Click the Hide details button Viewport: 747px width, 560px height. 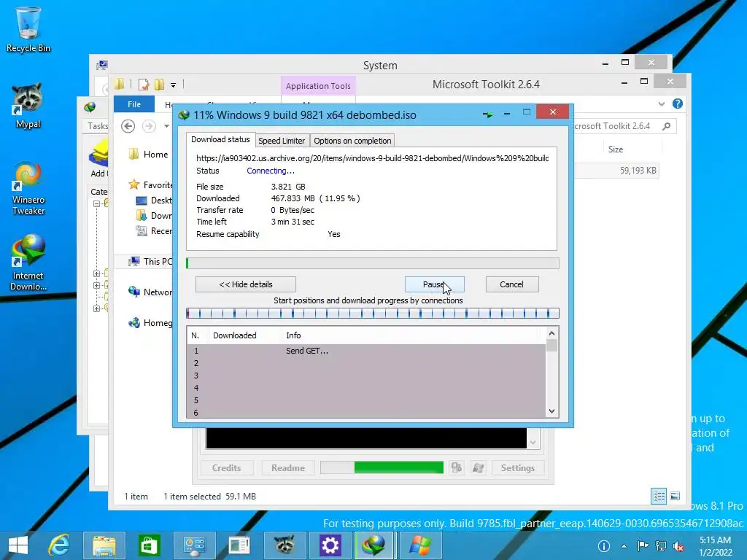coord(246,284)
